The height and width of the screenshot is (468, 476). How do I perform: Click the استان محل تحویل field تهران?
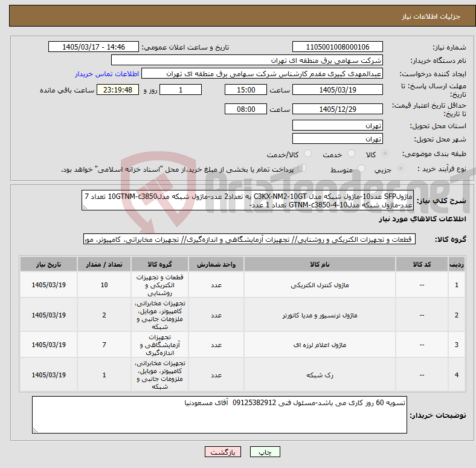coord(338,126)
